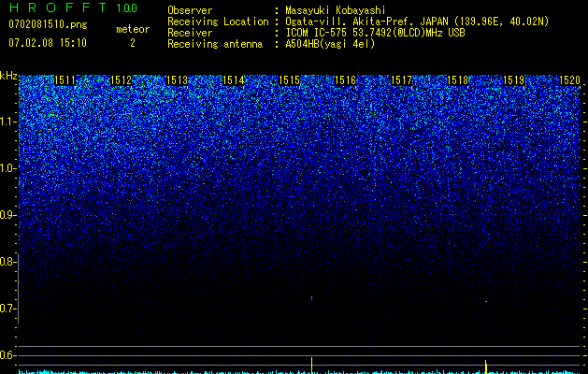Click the file name 0702081510.png
Image resolution: width=588 pixels, height=374 pixels.
pyautogui.click(x=48, y=25)
